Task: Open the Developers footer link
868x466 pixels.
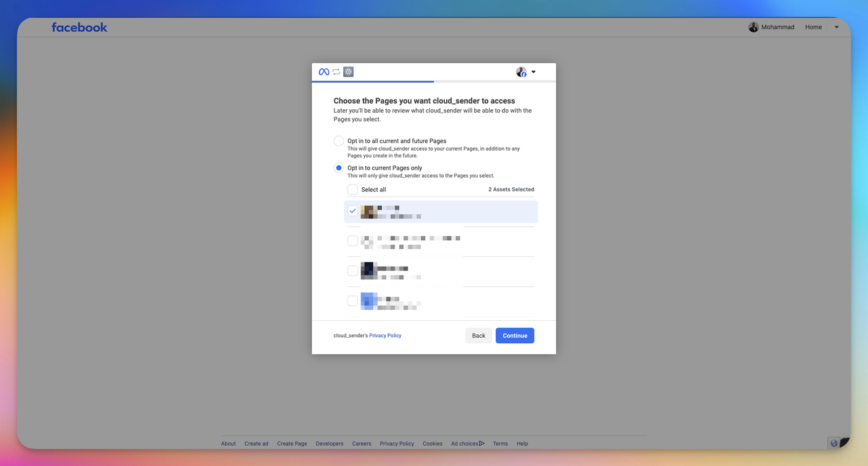Action: click(x=330, y=444)
